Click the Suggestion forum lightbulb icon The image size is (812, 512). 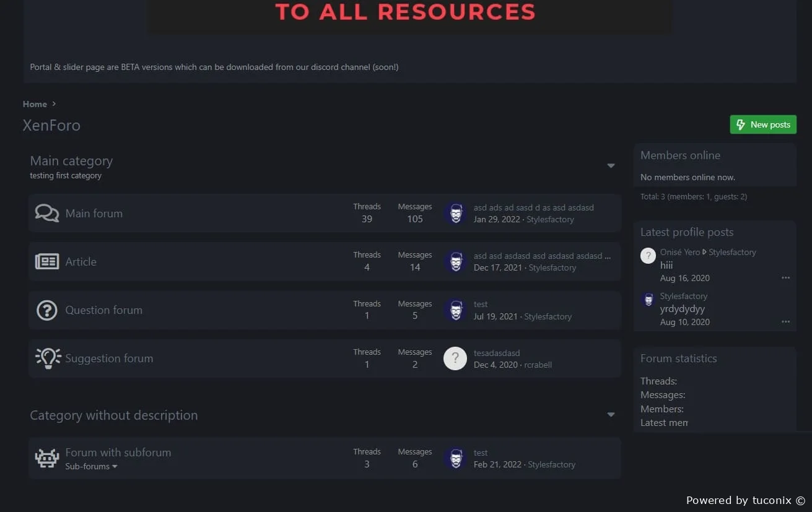[x=48, y=358]
